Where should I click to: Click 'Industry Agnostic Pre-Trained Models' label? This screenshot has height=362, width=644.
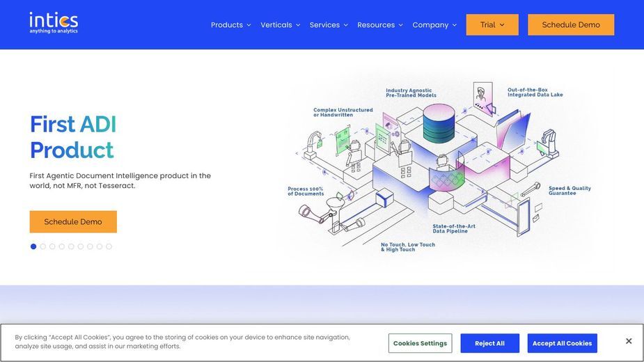(x=411, y=93)
